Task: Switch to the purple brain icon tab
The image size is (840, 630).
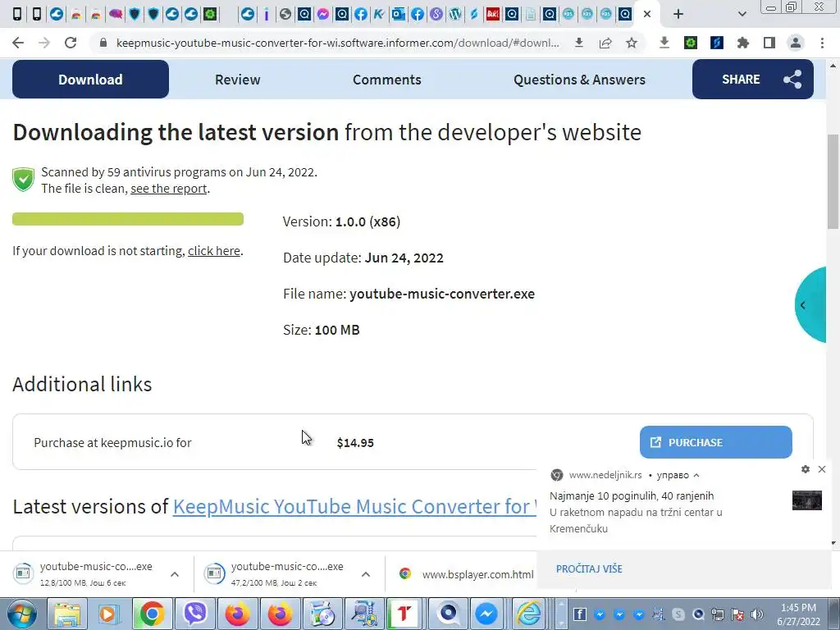Action: (x=115, y=15)
